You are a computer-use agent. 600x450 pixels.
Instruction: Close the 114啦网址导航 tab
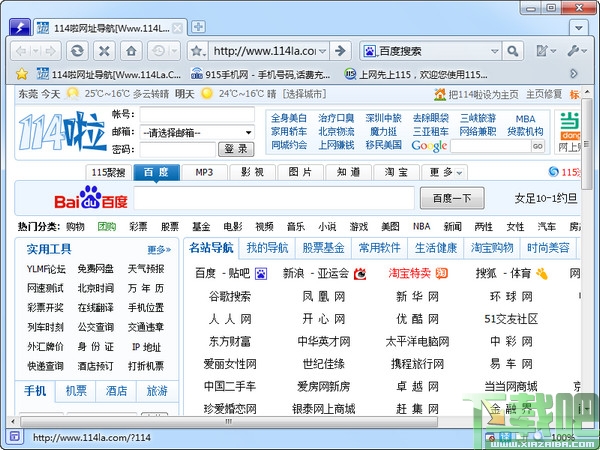click(x=177, y=28)
